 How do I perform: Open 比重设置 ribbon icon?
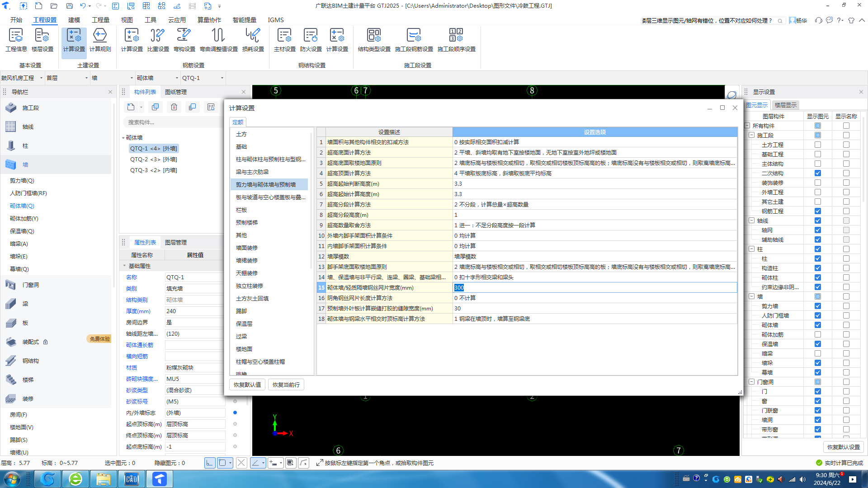click(x=158, y=40)
